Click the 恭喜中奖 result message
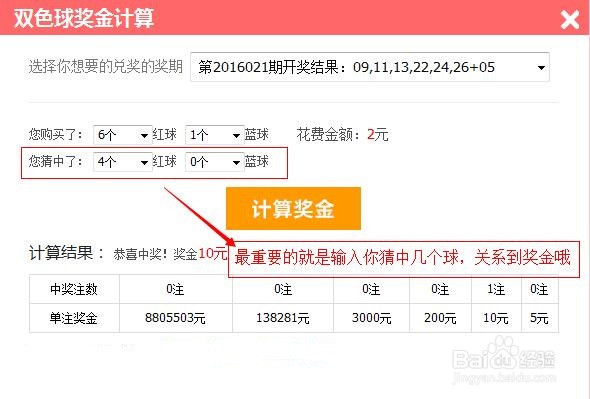The height and width of the screenshot is (399, 590). pos(170,254)
